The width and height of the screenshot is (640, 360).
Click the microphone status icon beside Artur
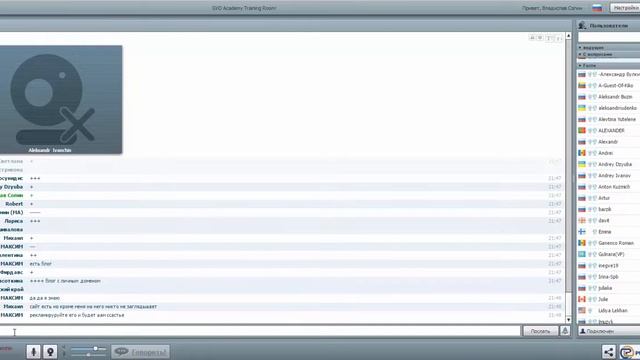click(590, 198)
